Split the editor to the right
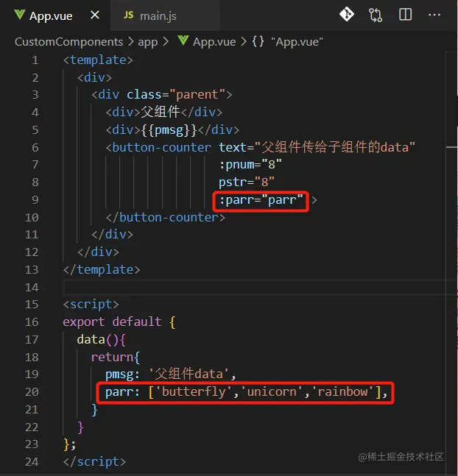Image resolution: width=458 pixels, height=476 pixels. (x=405, y=15)
